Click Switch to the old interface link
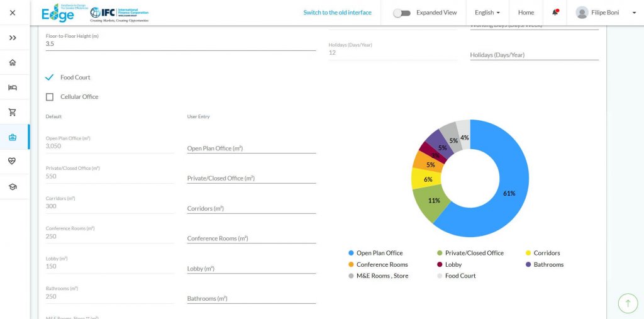The image size is (644, 319). [337, 13]
